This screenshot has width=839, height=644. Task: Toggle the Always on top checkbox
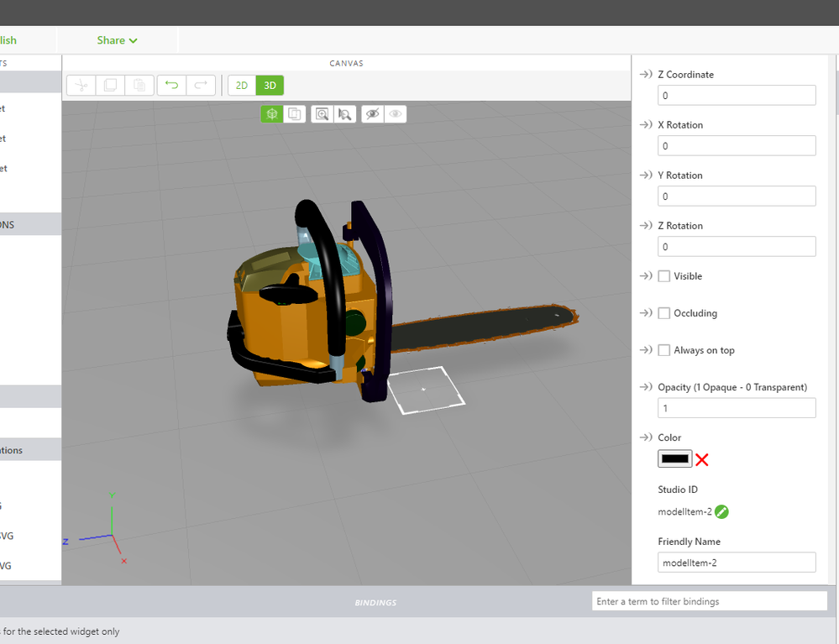pyautogui.click(x=664, y=350)
